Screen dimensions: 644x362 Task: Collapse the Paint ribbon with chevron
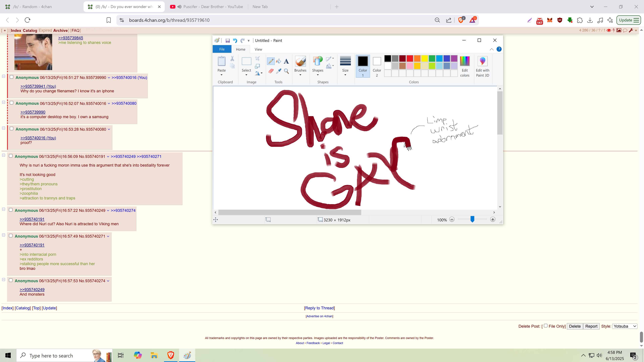pyautogui.click(x=492, y=49)
